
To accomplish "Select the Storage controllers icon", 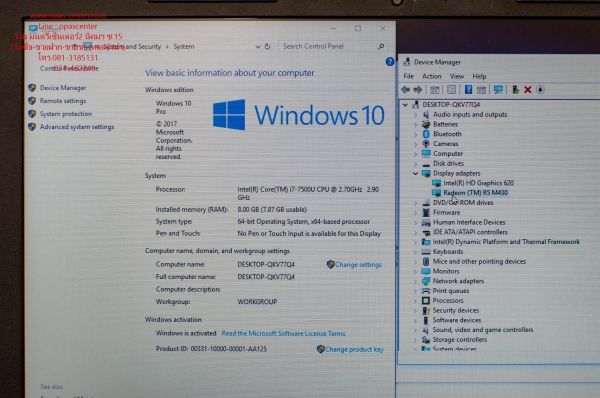I will tap(426, 339).
